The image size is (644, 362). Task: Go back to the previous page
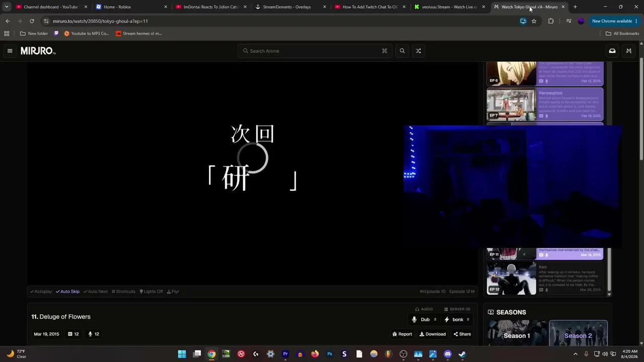click(x=8, y=21)
